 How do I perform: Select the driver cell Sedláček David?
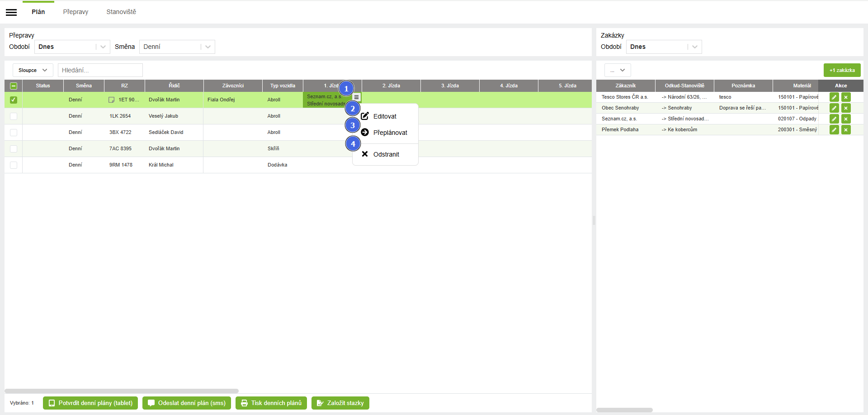174,132
